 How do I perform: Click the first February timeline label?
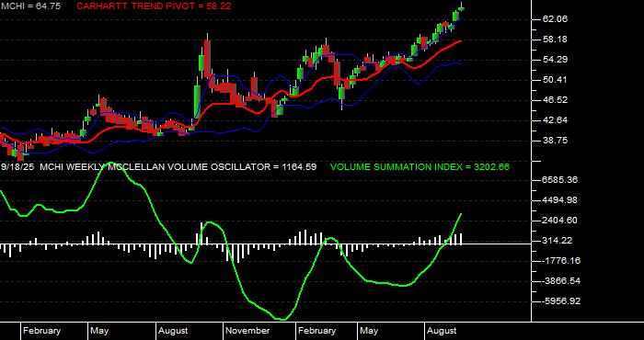point(42,331)
